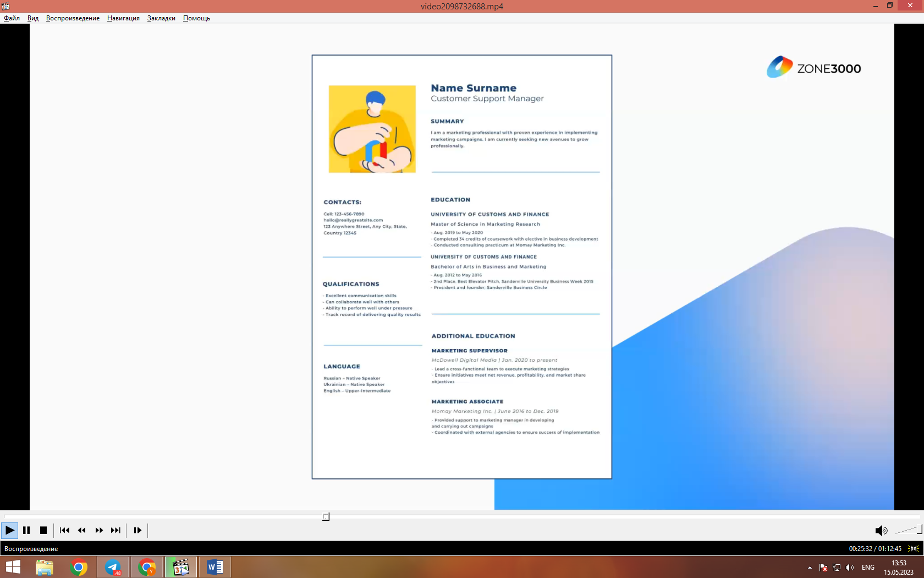Open the Помощь menu
Screen dimensions: 924x578
tap(196, 18)
